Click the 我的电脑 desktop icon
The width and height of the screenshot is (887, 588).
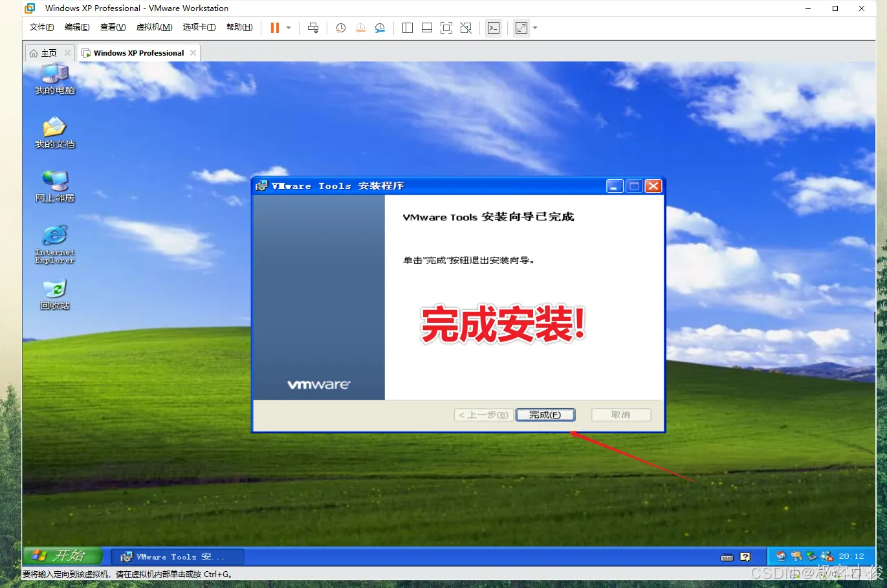pyautogui.click(x=55, y=79)
